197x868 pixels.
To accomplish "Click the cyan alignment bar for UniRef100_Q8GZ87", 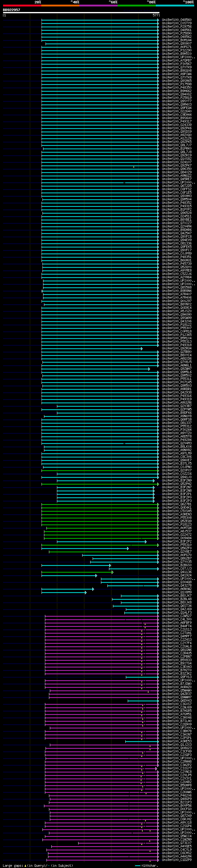I will [x=126, y=558].
